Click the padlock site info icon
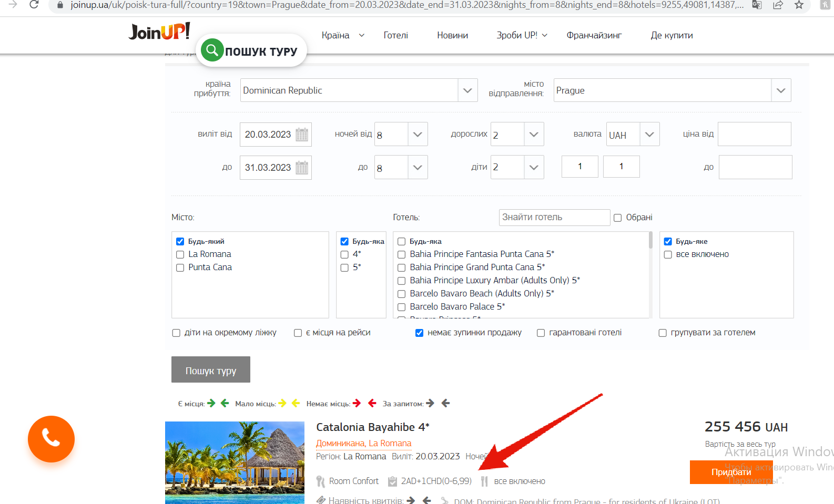This screenshot has height=504, width=834. (60, 5)
